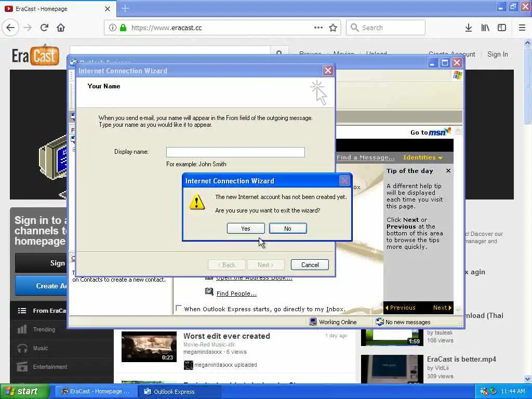Click the page scrollbar down arrow
532x399 pixels.
tap(528, 379)
